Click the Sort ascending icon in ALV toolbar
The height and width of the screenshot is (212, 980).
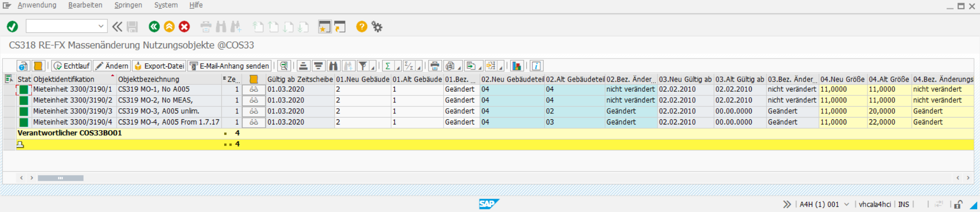point(303,66)
